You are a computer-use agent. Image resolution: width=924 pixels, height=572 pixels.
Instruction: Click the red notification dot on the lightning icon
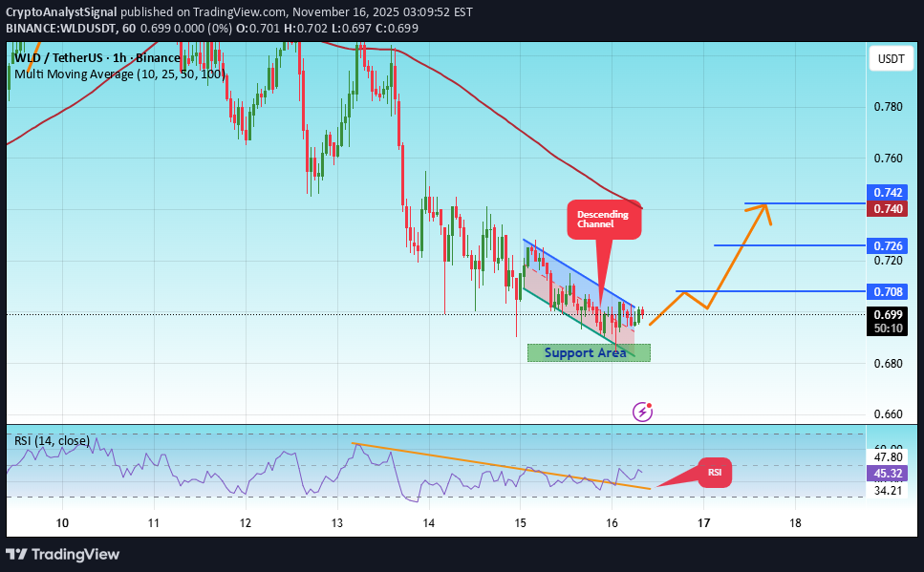(649, 404)
